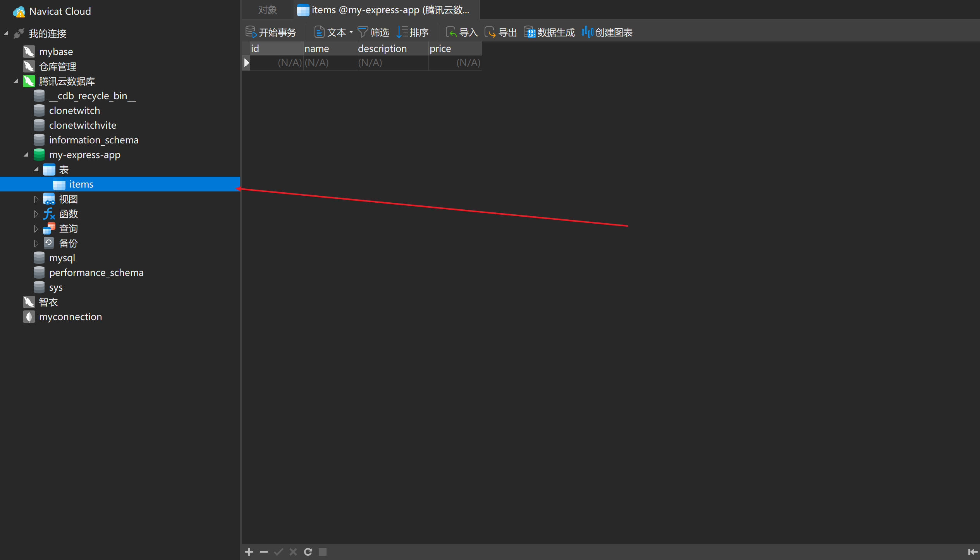980x560 pixels.
Task: Collapse the my-express-app database node
Action: [x=26, y=155]
